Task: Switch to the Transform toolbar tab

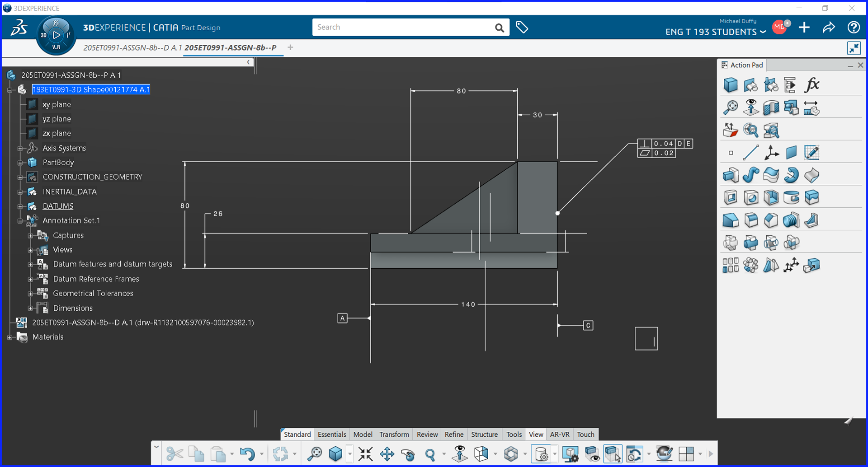Action: (x=394, y=434)
